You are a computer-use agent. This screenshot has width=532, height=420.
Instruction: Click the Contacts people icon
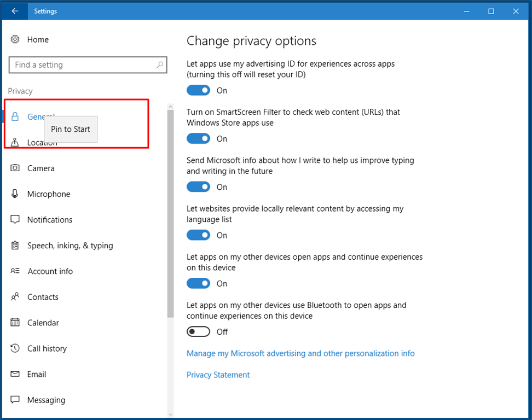pos(15,297)
